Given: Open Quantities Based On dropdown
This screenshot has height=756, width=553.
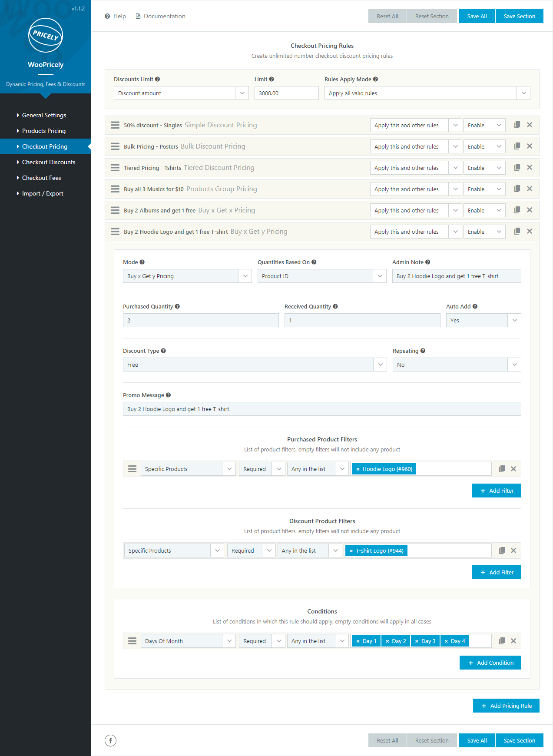Looking at the screenshot, I should tap(322, 276).
